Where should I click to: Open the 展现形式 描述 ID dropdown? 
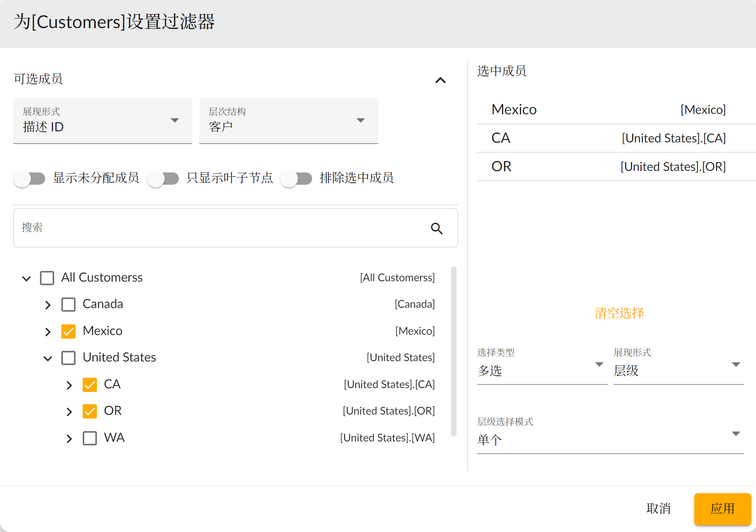(102, 121)
